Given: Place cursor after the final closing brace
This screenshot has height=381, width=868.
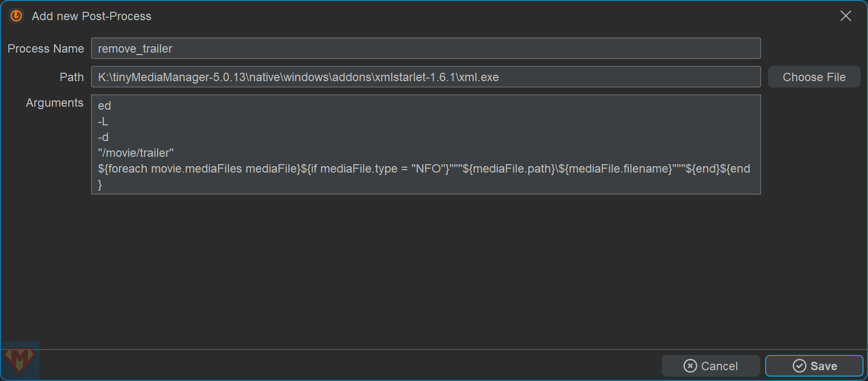Looking at the screenshot, I should (x=103, y=185).
